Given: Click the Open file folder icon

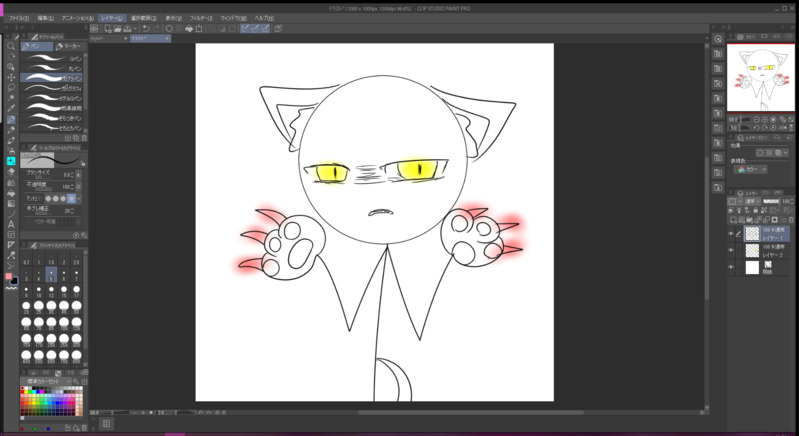Looking at the screenshot, I should (117, 29).
